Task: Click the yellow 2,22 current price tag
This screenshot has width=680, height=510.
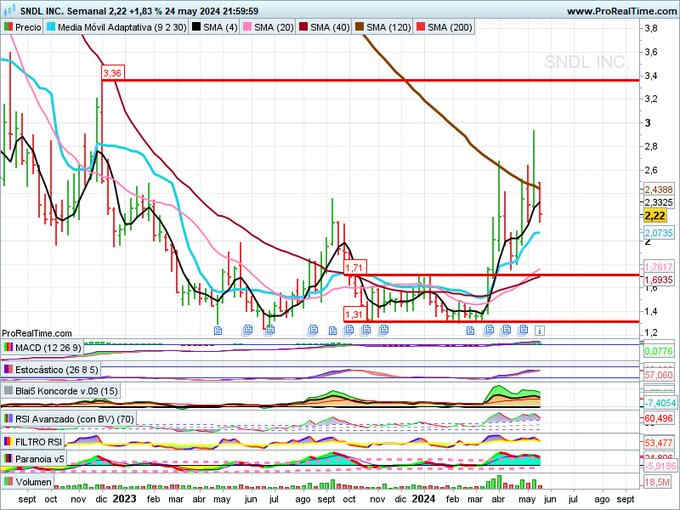Action: (x=655, y=216)
